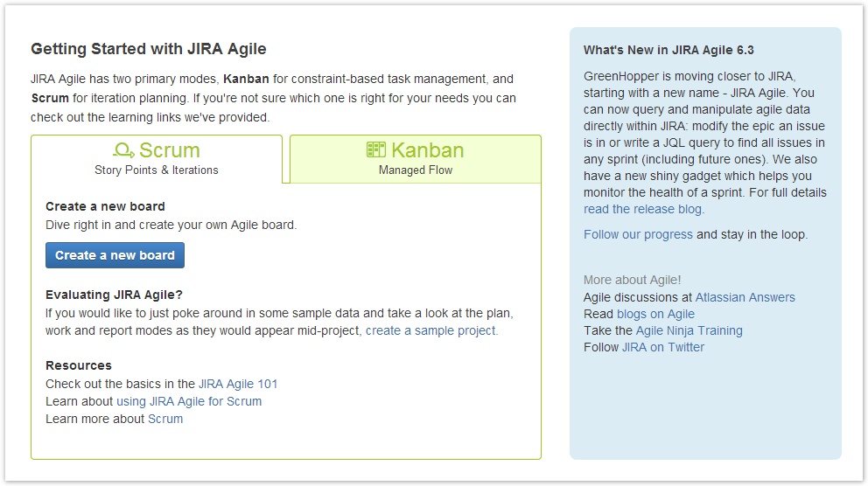Click the What's New in JIRA Agile 6.3 heading
868x486 pixels.
668,51
